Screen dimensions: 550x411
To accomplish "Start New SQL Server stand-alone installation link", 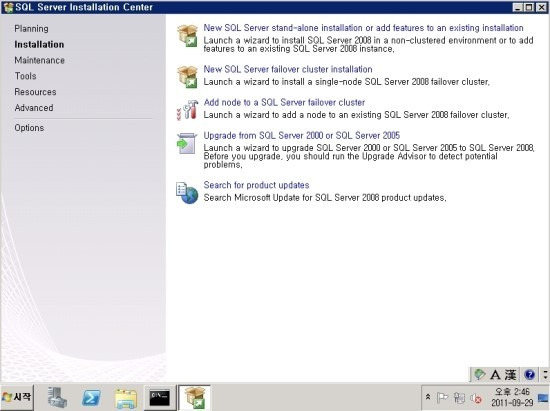I will (363, 28).
